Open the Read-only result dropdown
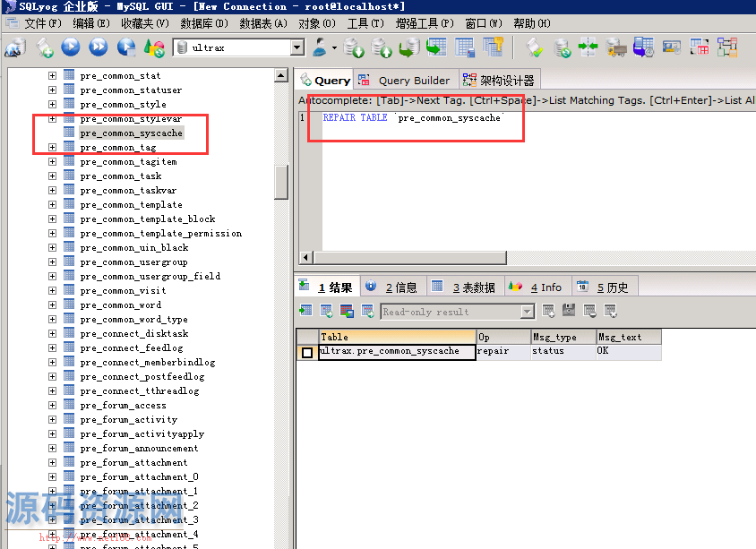 point(528,312)
